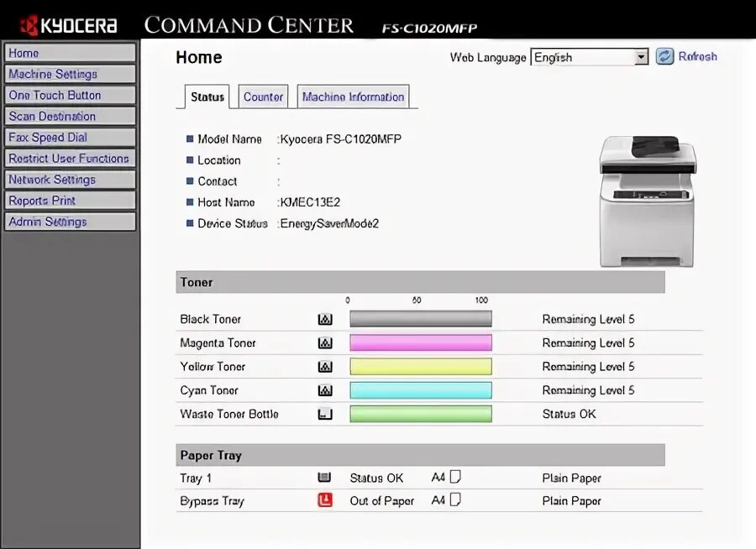
Task: Click the Yellow Toner cartridge icon
Action: click(325, 366)
